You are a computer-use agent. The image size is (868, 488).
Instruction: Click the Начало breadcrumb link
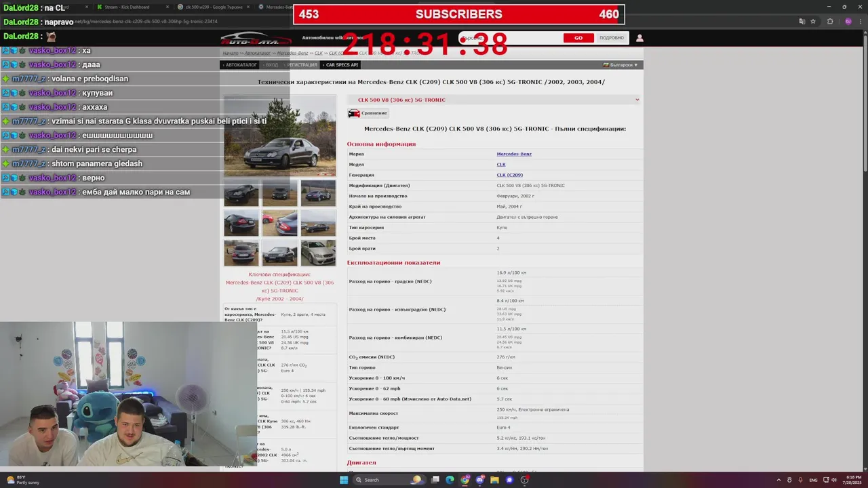(x=231, y=53)
